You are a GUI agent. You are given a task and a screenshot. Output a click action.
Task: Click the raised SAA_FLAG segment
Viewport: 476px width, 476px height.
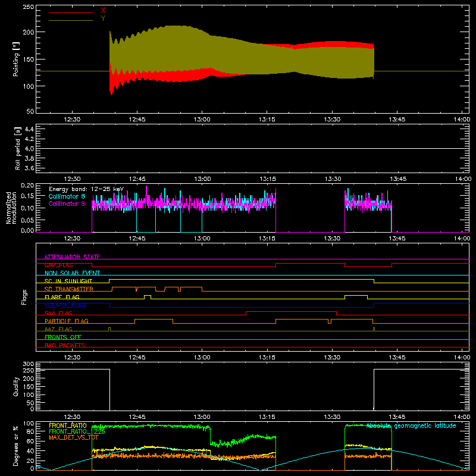[292, 311]
